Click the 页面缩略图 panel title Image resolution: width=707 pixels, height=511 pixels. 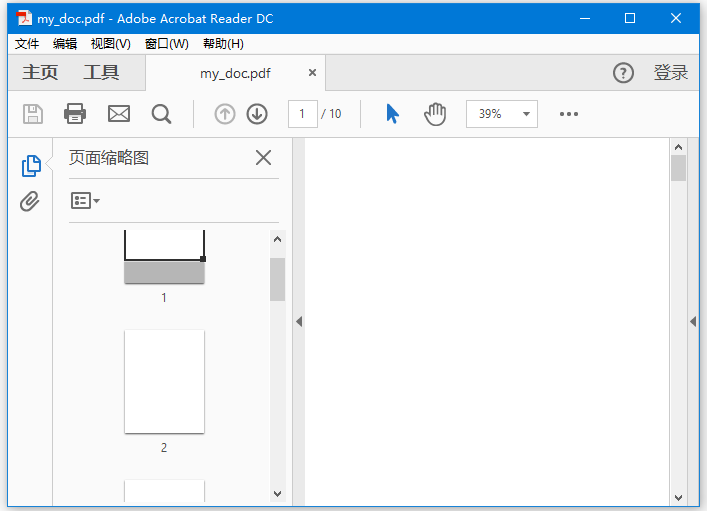[x=109, y=158]
